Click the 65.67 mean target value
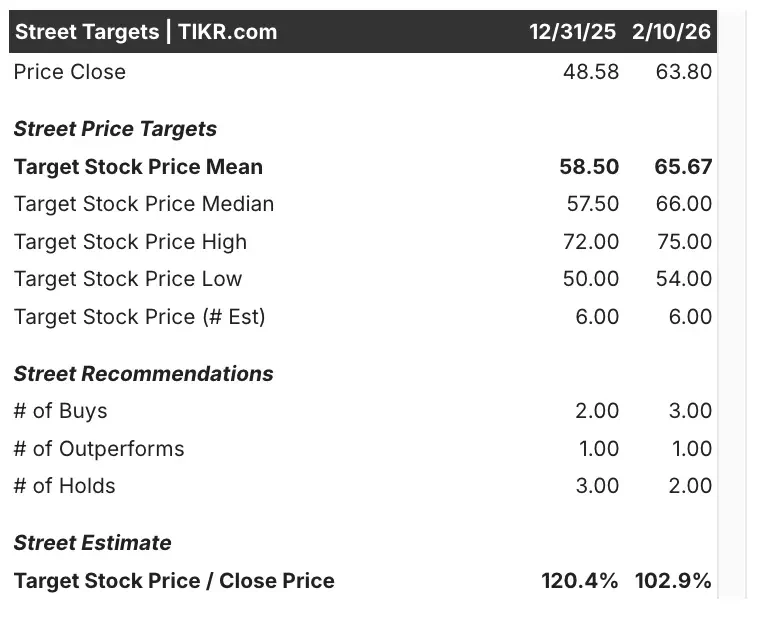The height and width of the screenshot is (622, 758). click(x=683, y=167)
